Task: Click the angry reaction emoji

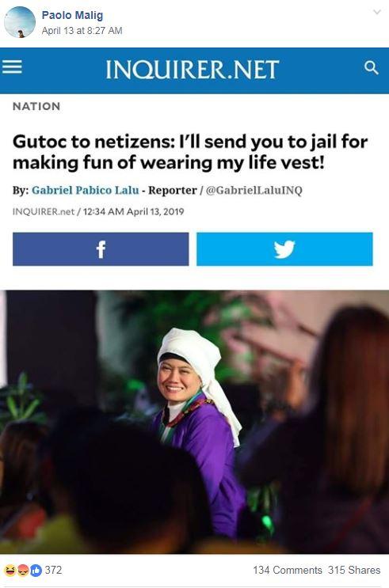Action: 23,571
